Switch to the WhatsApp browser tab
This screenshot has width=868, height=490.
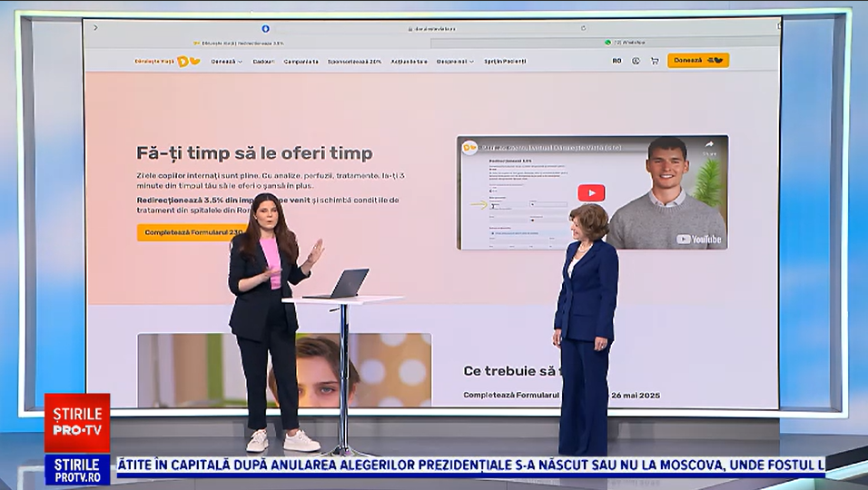[x=605, y=42]
